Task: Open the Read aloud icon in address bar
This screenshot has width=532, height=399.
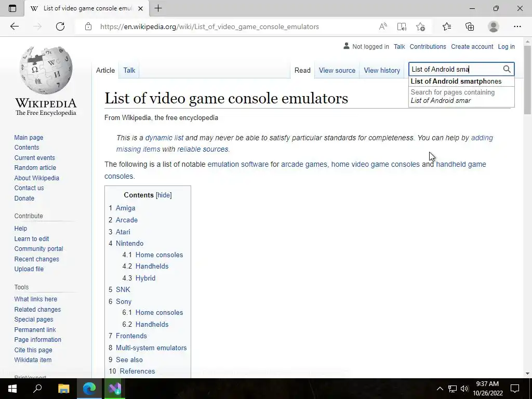Action: pyautogui.click(x=383, y=26)
